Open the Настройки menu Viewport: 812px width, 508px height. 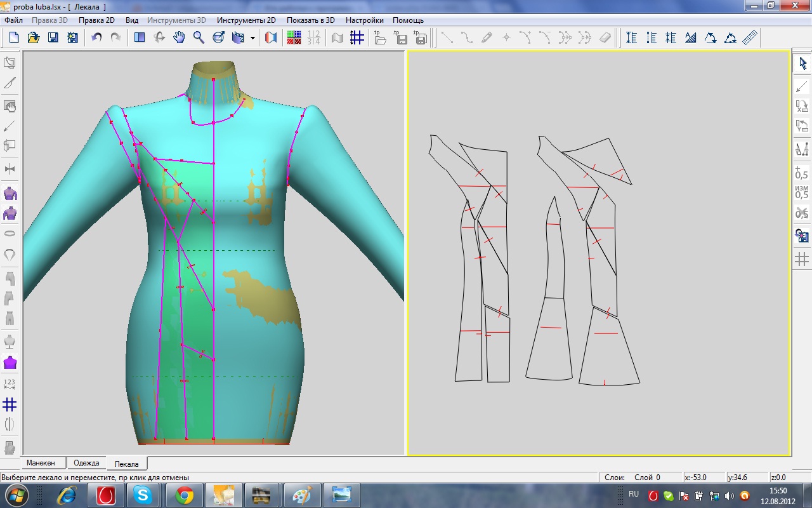tap(364, 20)
